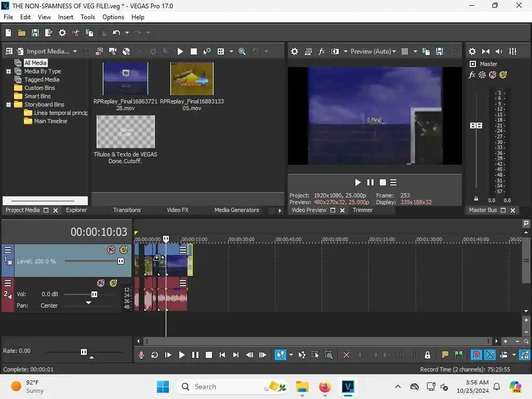Open a project with the folder icon
The image size is (532, 399).
click(22, 33)
